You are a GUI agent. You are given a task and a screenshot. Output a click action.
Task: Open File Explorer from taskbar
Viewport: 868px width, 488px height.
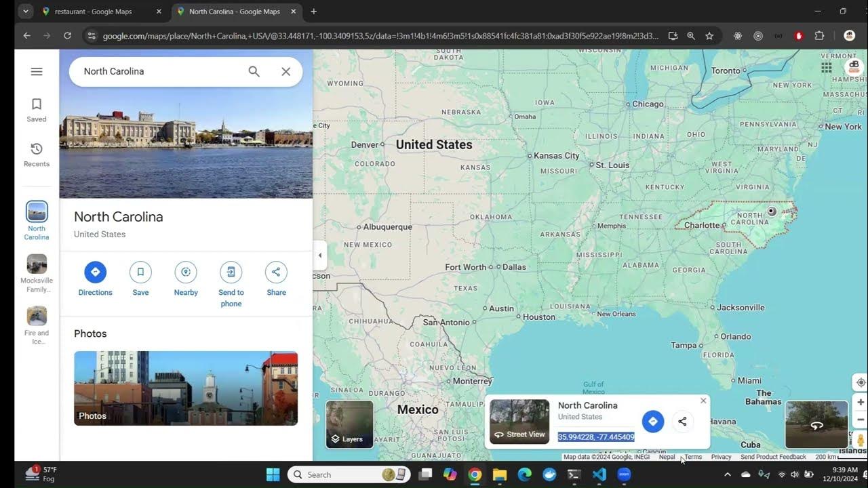click(x=500, y=474)
